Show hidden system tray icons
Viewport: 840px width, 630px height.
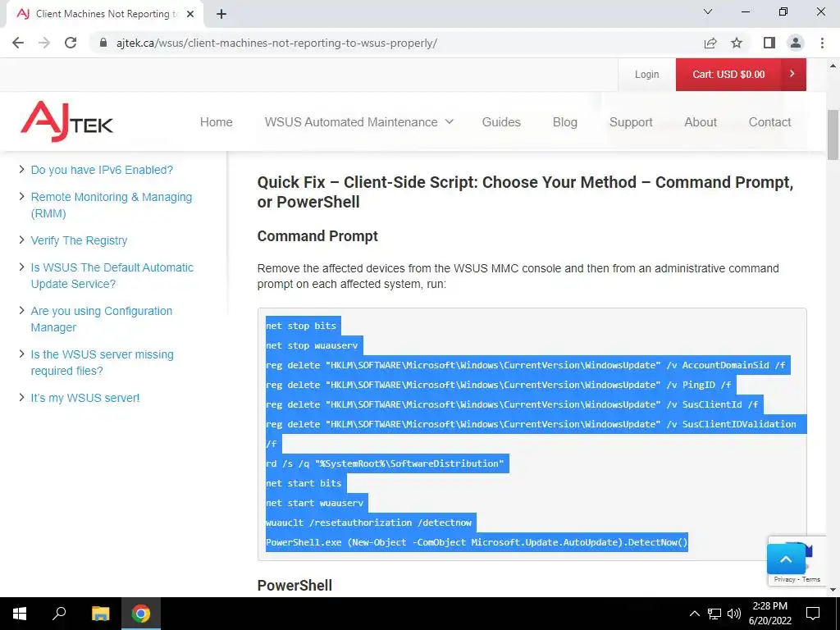click(694, 614)
